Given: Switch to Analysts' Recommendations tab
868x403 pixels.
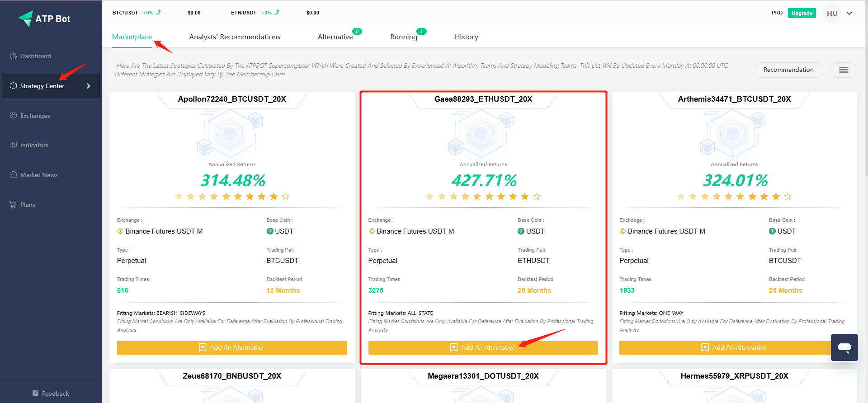Looking at the screenshot, I should pyautogui.click(x=235, y=37).
